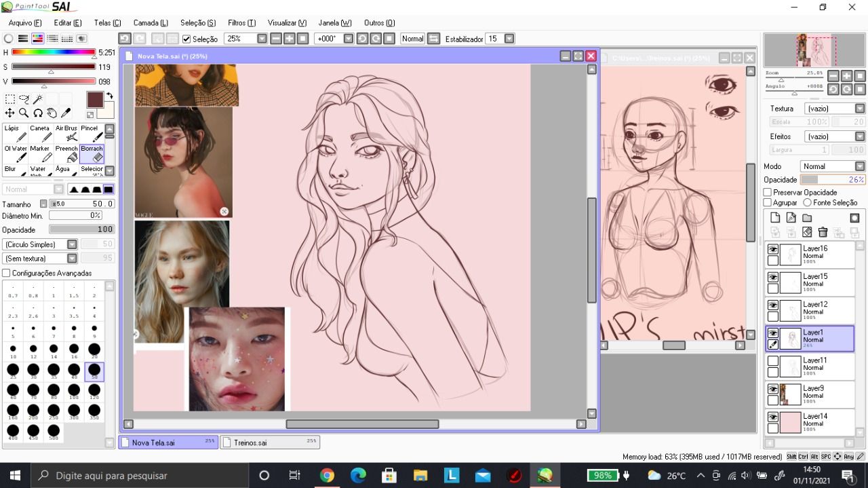The width and height of the screenshot is (868, 488).
Task: Hide Layer14 with its eye icon
Action: (773, 417)
